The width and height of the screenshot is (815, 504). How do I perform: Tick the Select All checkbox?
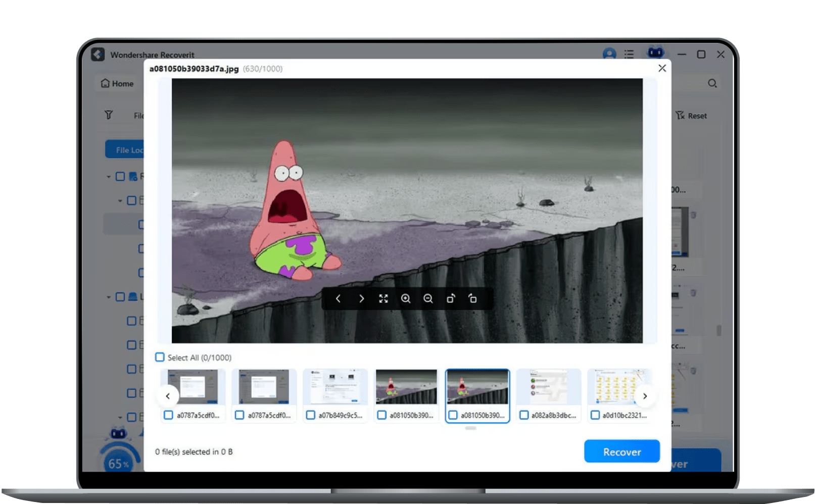click(x=160, y=357)
